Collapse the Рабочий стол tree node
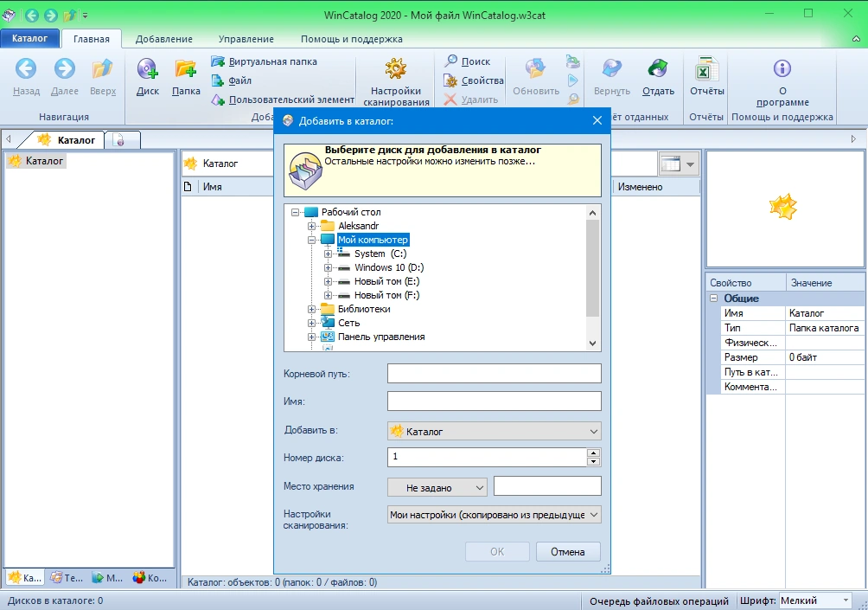 [295, 212]
